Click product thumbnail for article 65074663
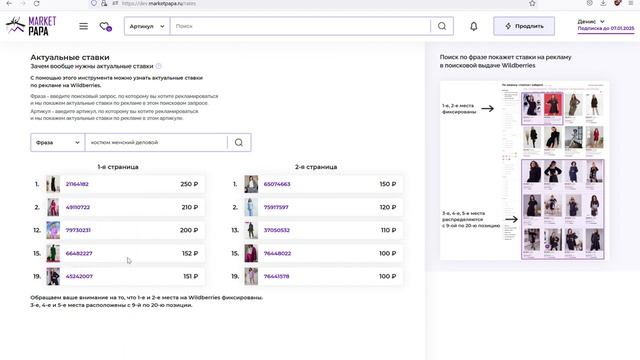The height and width of the screenshot is (360, 640). click(x=251, y=184)
